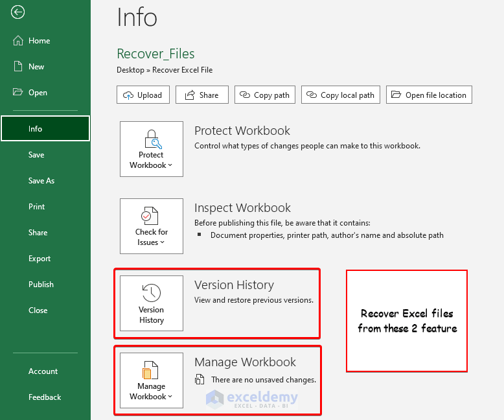Click the back arrow to exit Backstage
Viewport: 504px width, 420px height.
pos(17,12)
